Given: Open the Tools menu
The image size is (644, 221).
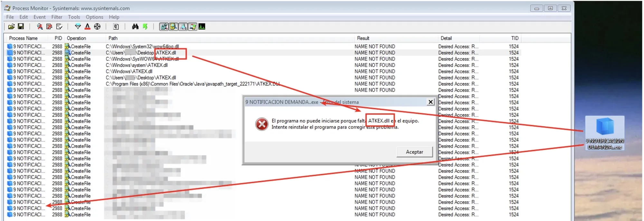Looking at the screenshot, I should point(74,17).
